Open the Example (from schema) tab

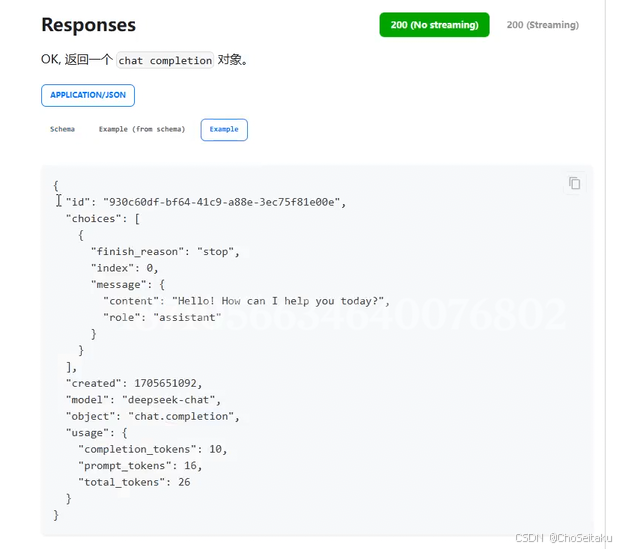(142, 129)
